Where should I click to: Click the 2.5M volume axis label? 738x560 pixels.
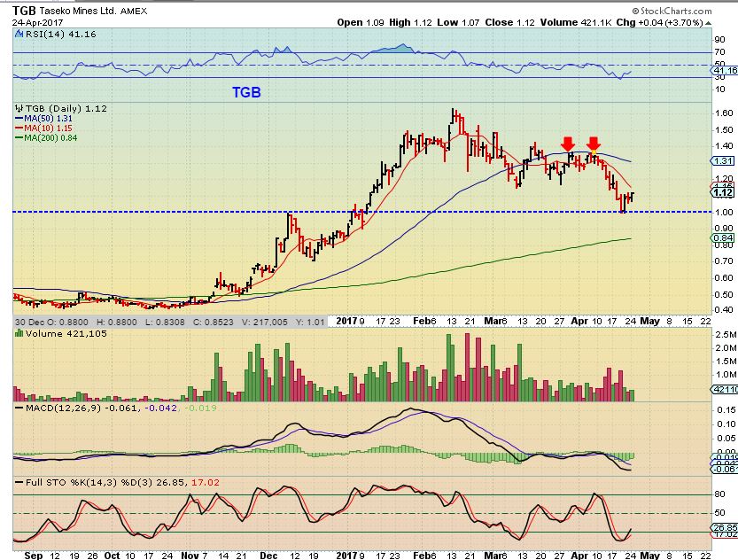pos(726,334)
